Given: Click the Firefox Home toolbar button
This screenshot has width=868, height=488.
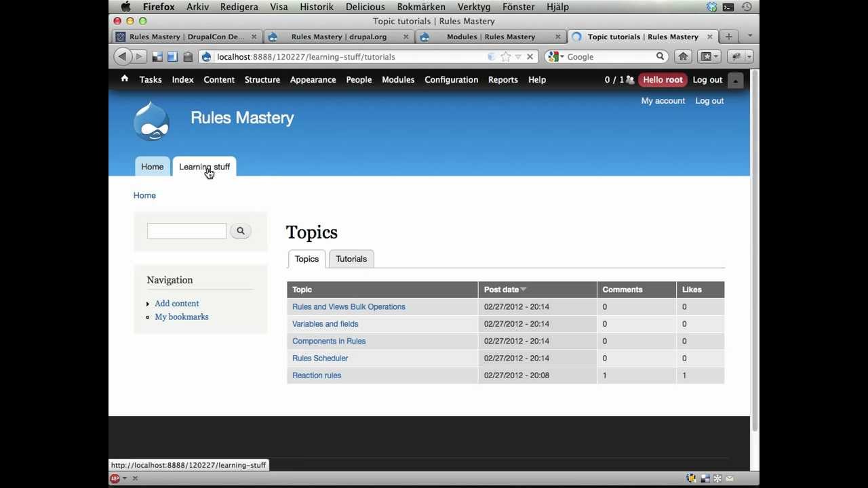Looking at the screenshot, I should pyautogui.click(x=683, y=57).
